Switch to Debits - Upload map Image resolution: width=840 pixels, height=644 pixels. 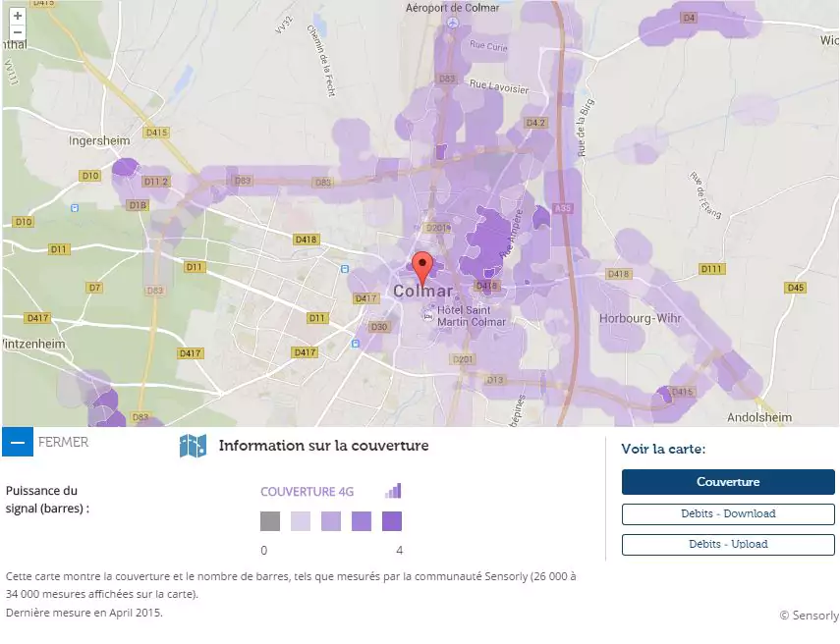pyautogui.click(x=728, y=544)
